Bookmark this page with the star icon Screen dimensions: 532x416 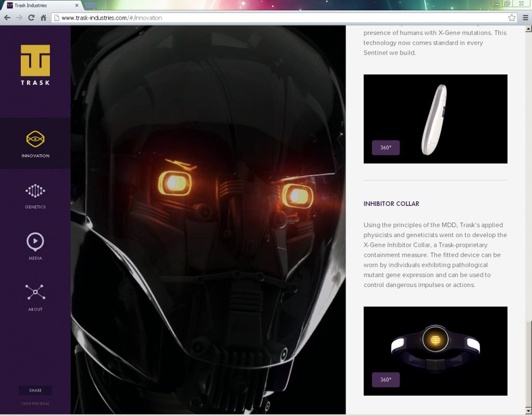click(512, 18)
